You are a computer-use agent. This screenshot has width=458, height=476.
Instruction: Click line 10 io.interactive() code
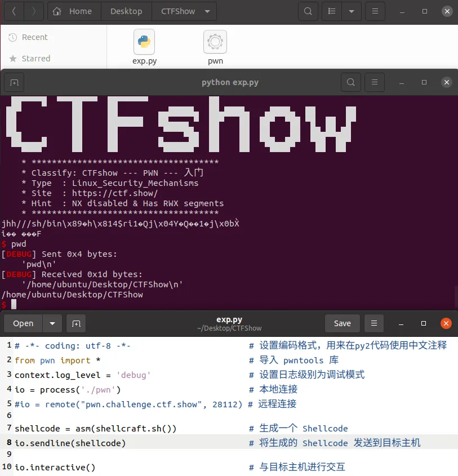(x=55, y=468)
